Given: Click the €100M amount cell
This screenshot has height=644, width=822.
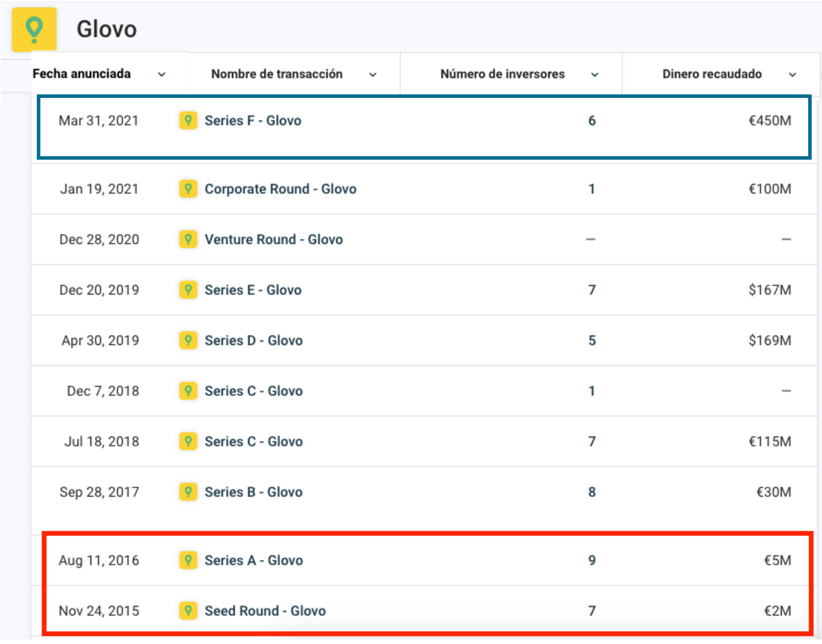Looking at the screenshot, I should 770,189.
